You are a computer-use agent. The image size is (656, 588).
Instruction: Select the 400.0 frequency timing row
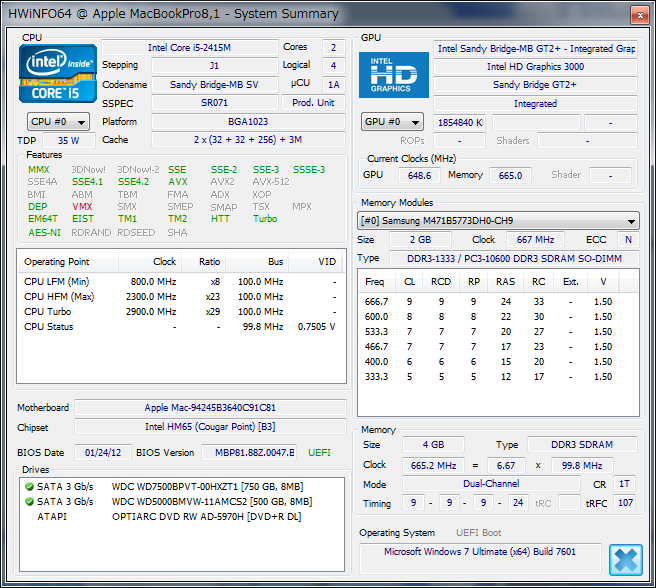pyautogui.click(x=498, y=362)
